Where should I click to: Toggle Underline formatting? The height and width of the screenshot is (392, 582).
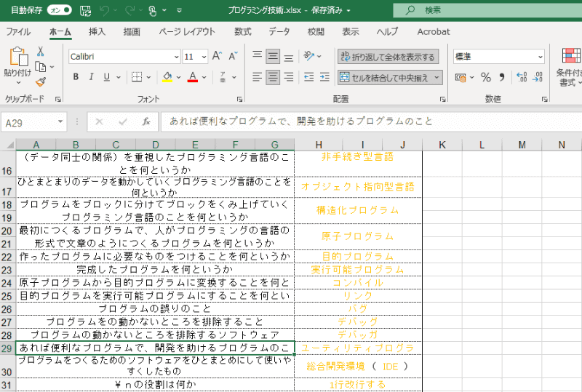pos(106,77)
